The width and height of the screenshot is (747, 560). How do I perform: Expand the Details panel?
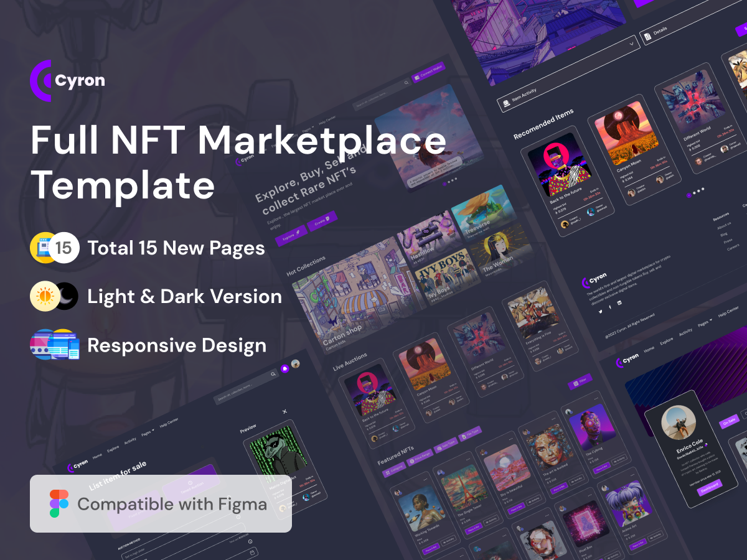click(691, 23)
